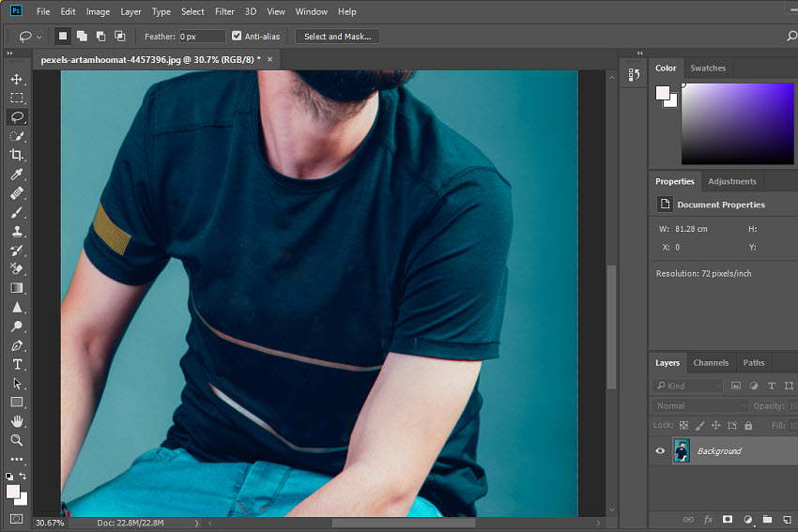Open the layer blend mode Normal dropdown
Screen dimensions: 798x532
[x=700, y=406]
